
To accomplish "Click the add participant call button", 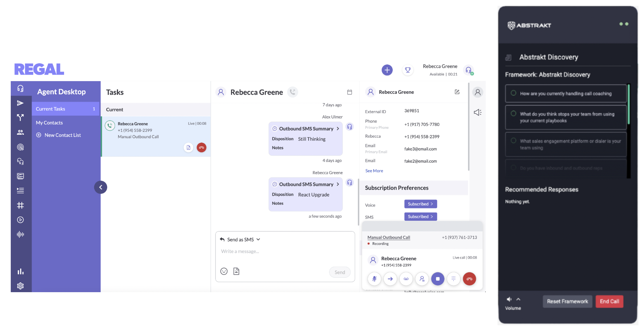I will point(422,279).
